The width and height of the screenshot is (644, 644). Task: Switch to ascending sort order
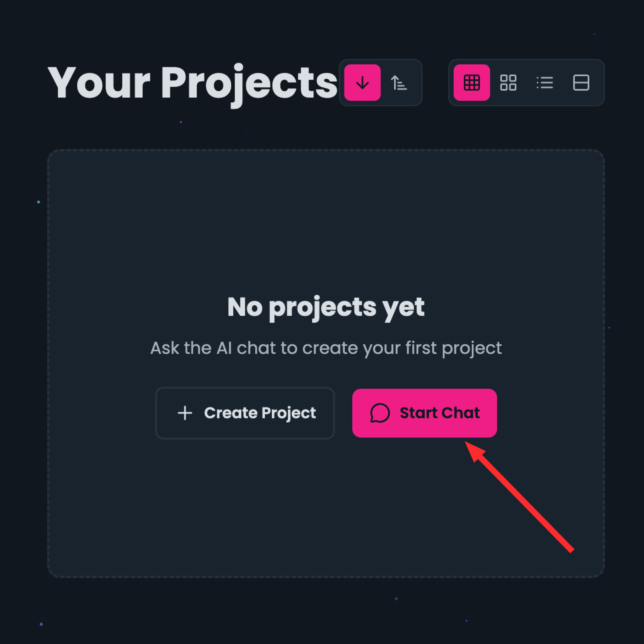(x=399, y=83)
